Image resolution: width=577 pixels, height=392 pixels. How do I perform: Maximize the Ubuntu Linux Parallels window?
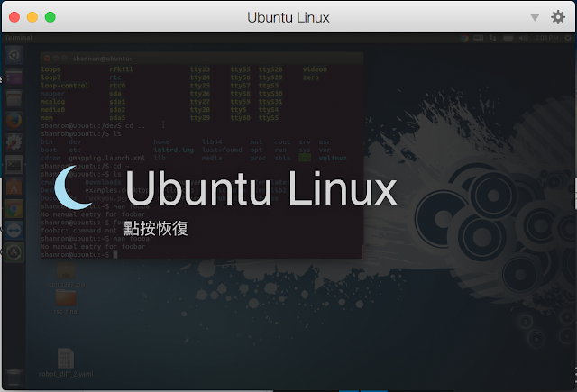pyautogui.click(x=50, y=17)
